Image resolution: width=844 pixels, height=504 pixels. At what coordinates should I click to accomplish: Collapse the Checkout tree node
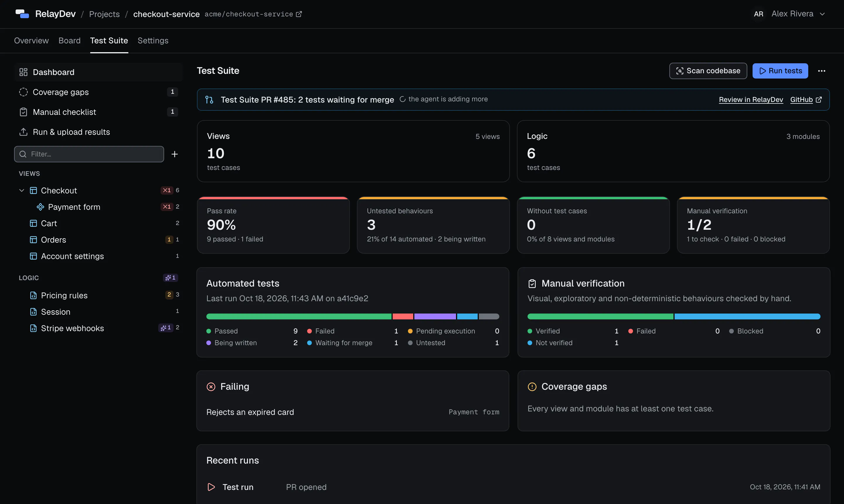22,190
